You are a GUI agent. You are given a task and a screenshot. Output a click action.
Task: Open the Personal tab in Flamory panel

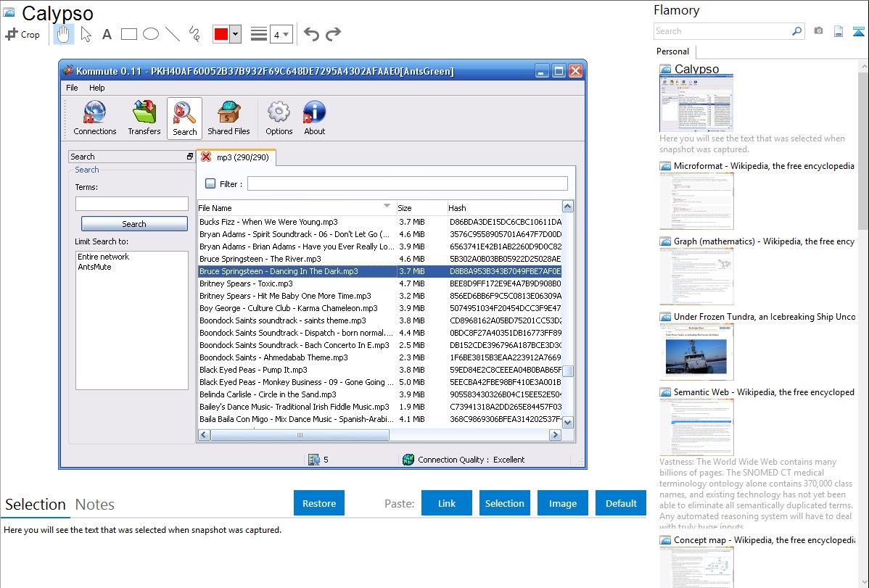point(672,51)
